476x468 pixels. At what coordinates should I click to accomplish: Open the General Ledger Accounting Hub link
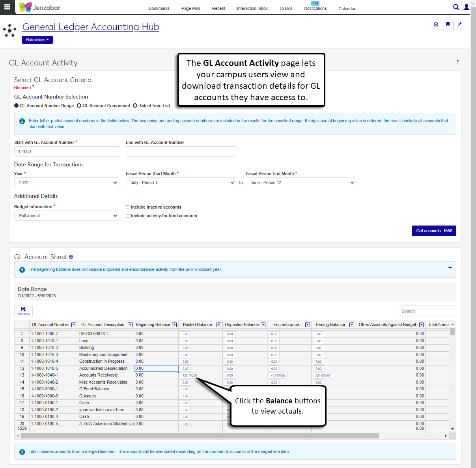[x=91, y=27]
